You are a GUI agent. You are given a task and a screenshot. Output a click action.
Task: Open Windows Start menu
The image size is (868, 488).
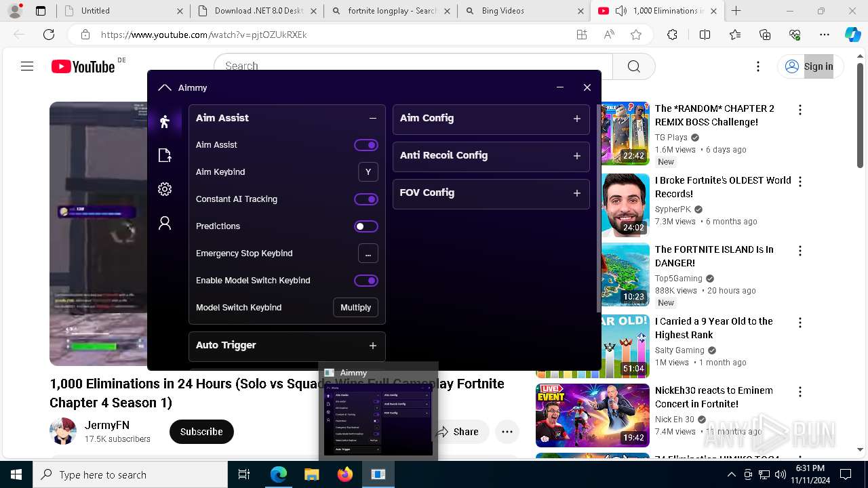tap(16, 474)
